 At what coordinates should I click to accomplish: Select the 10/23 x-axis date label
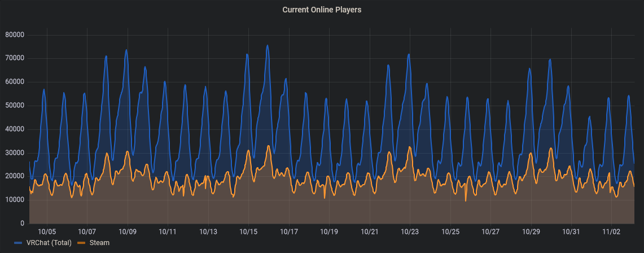click(410, 232)
